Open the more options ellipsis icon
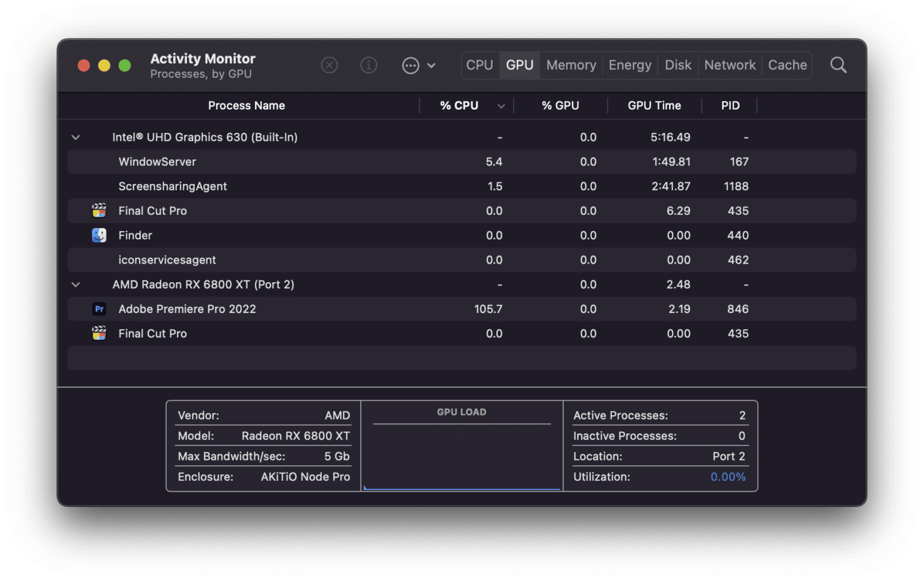The width and height of the screenshot is (924, 582). pos(410,65)
